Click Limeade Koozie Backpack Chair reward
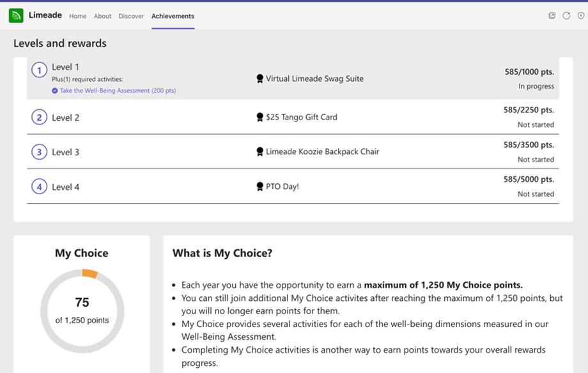Image resolution: width=588 pixels, height=373 pixels. (x=323, y=152)
